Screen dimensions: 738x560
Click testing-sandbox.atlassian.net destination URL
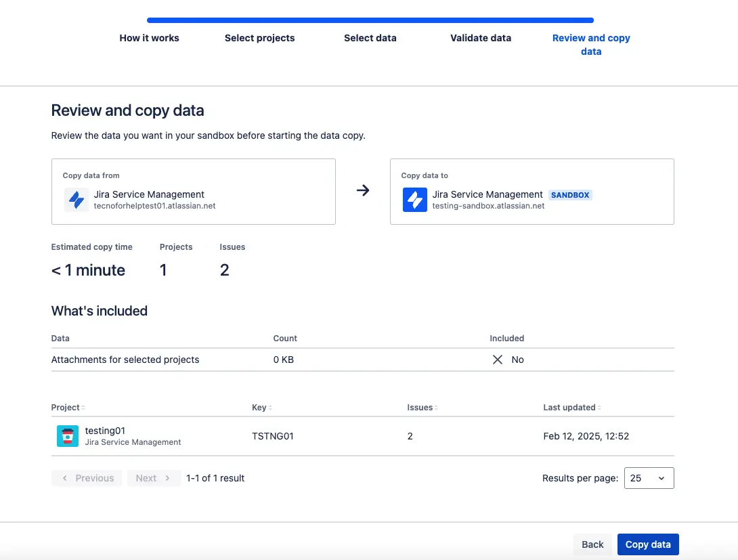tap(488, 206)
